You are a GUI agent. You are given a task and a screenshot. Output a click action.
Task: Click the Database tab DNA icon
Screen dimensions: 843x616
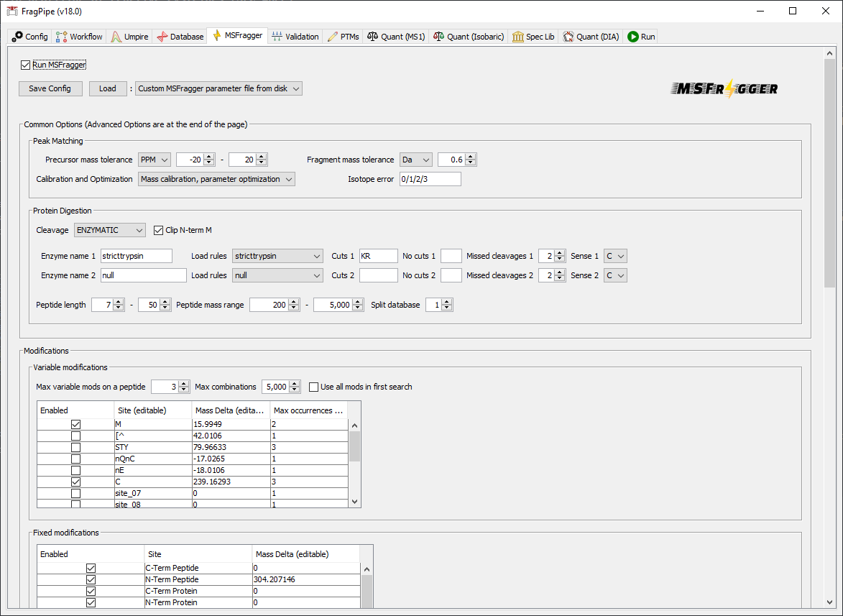[x=162, y=37]
